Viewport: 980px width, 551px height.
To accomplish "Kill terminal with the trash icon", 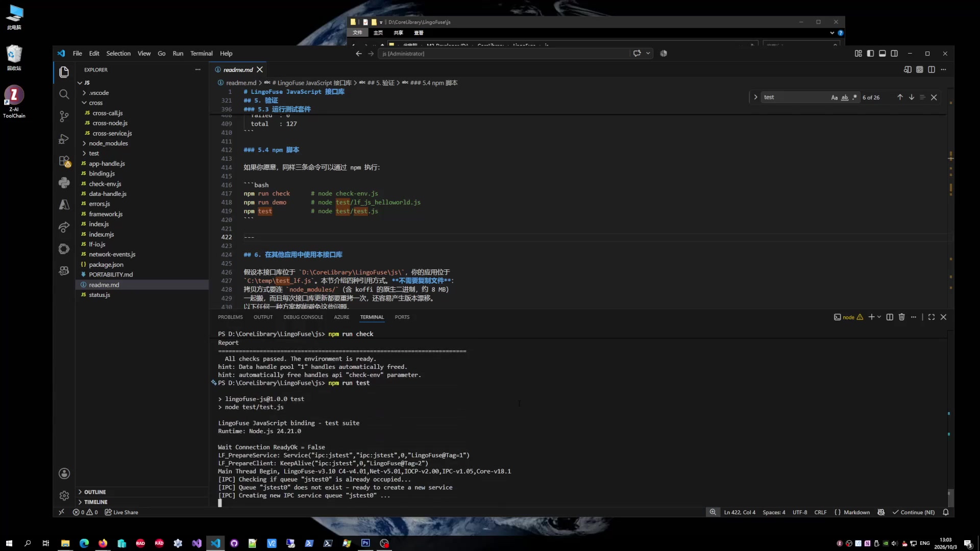I will 901,317.
